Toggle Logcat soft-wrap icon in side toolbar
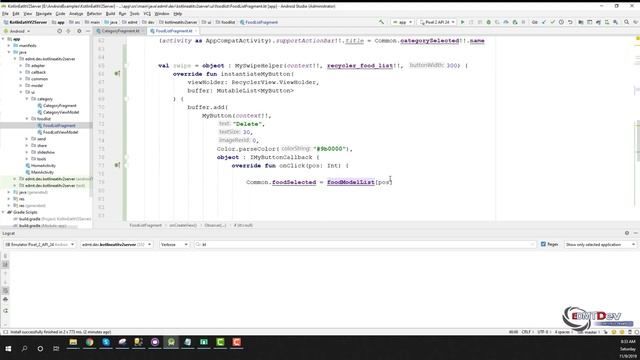Viewport: 640px width, 360px height. [x=5, y=291]
